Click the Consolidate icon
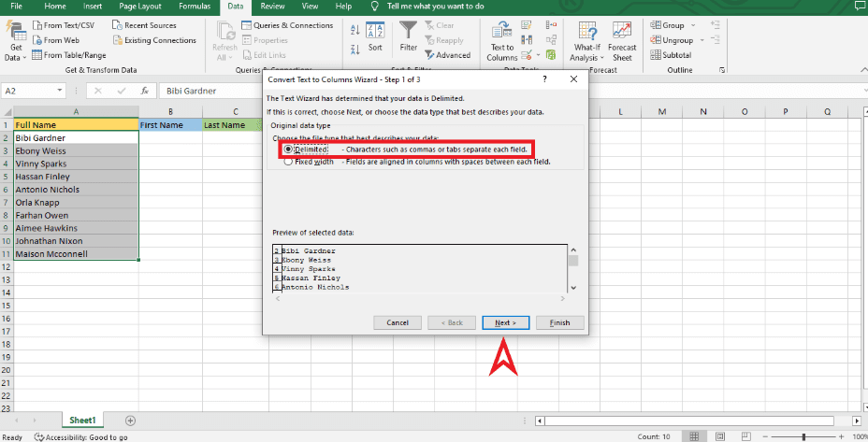The image size is (868, 442). (x=551, y=25)
